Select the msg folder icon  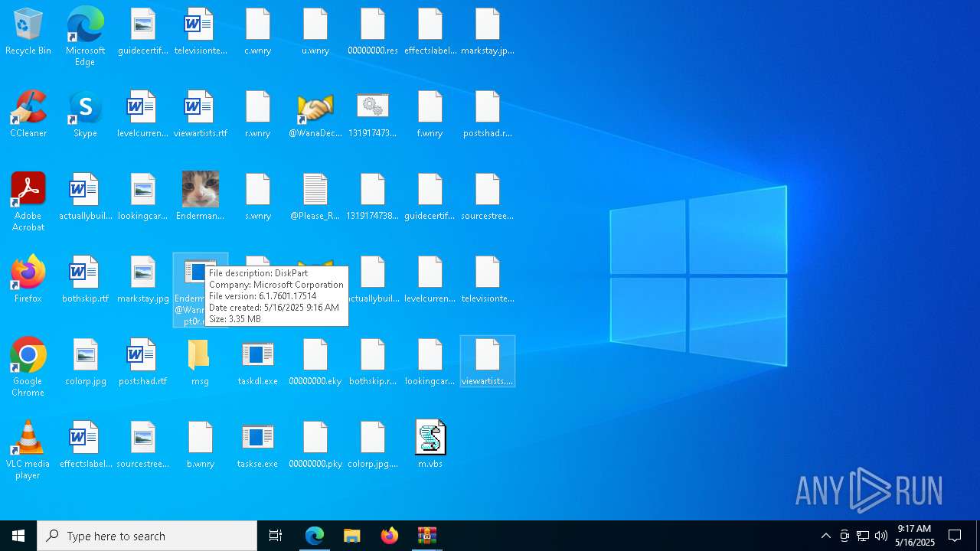(x=201, y=363)
